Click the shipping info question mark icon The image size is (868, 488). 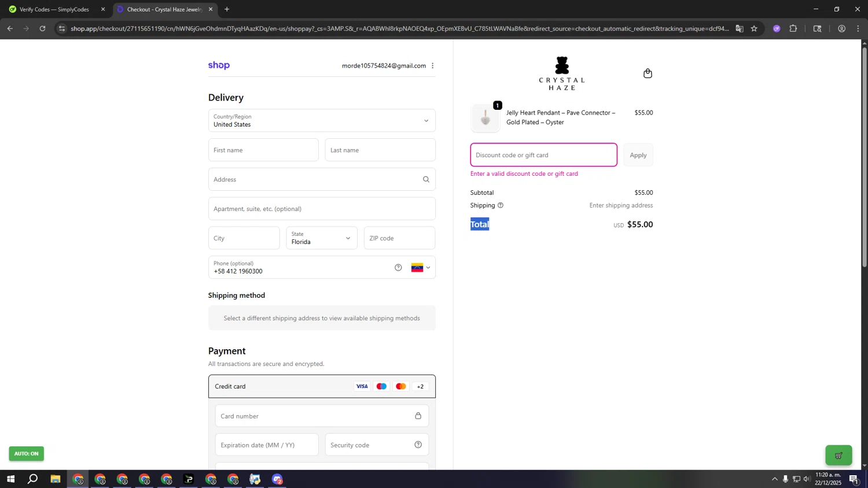pos(501,205)
